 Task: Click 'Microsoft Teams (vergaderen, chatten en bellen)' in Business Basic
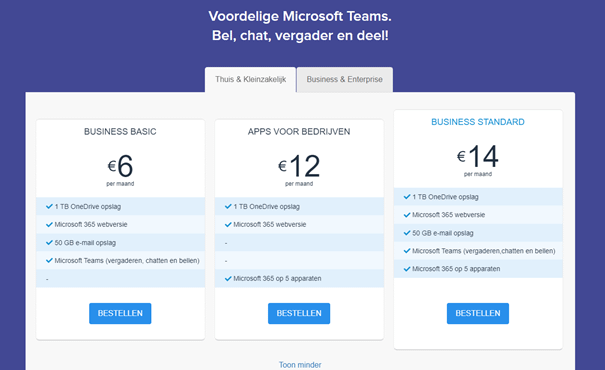pos(127,261)
